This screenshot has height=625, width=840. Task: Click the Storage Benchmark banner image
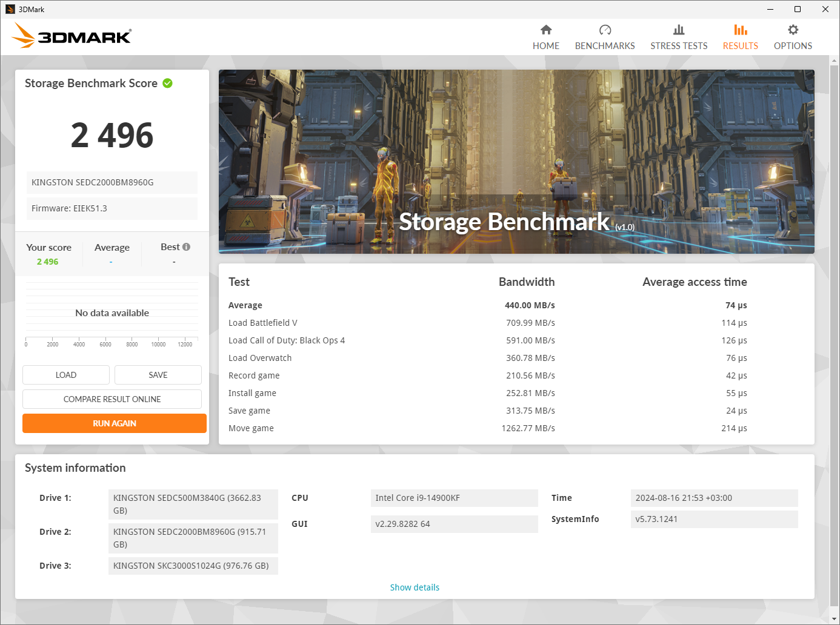tap(516, 161)
